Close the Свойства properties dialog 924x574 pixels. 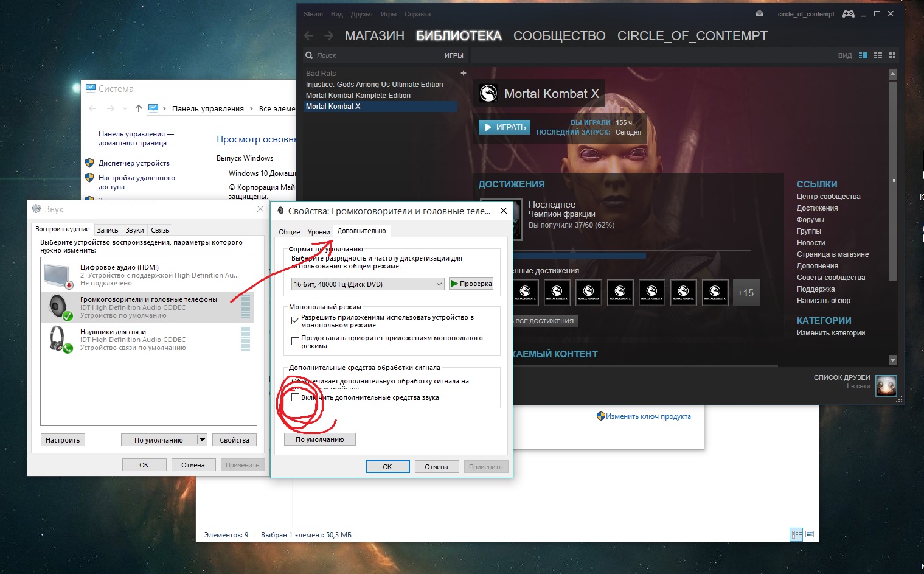click(x=503, y=211)
